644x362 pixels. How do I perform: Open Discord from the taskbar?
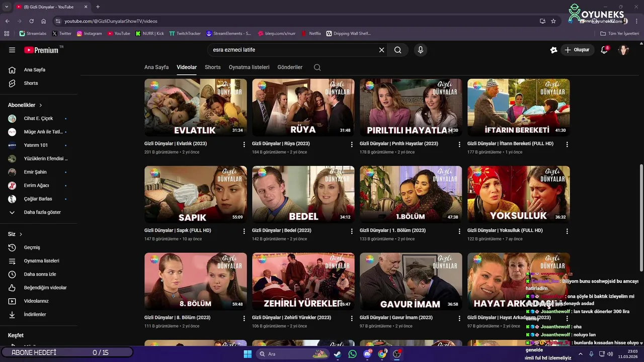coord(367,354)
